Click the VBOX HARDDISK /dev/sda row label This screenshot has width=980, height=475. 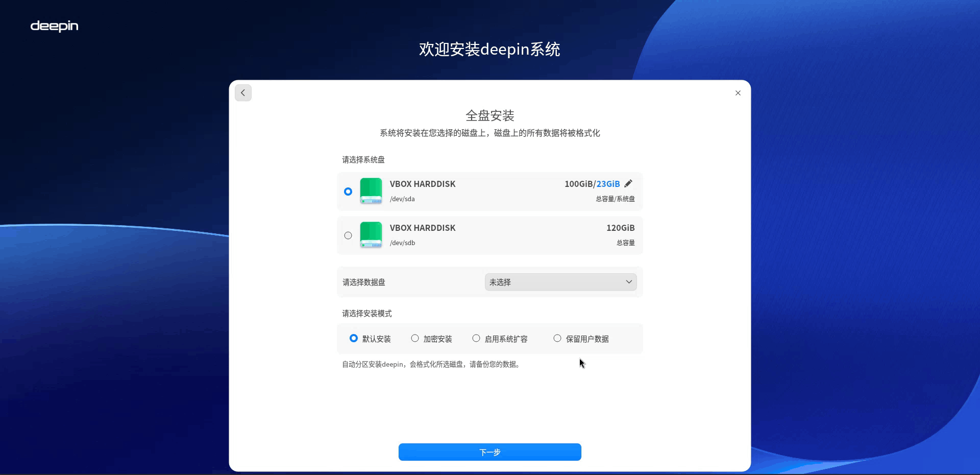[423, 184]
